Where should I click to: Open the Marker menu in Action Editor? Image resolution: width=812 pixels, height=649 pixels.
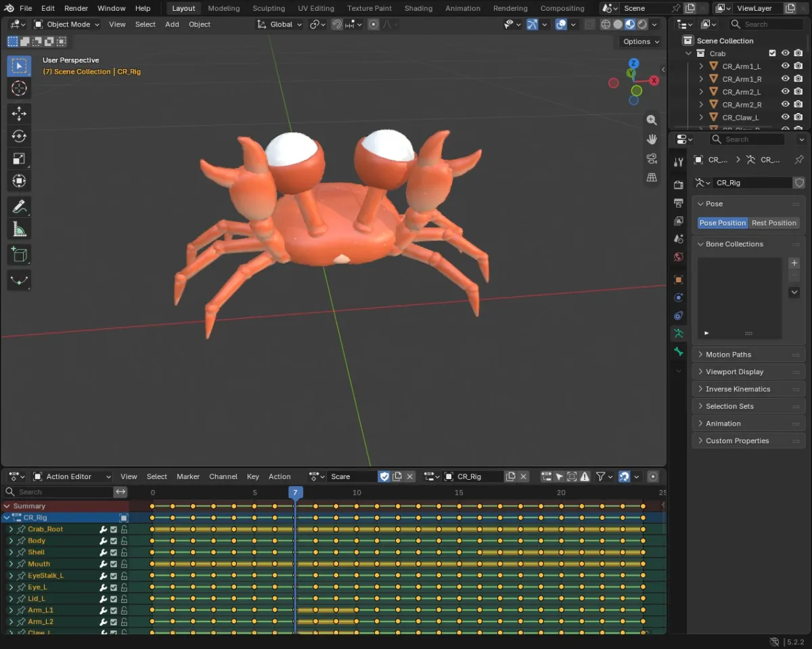(x=188, y=476)
